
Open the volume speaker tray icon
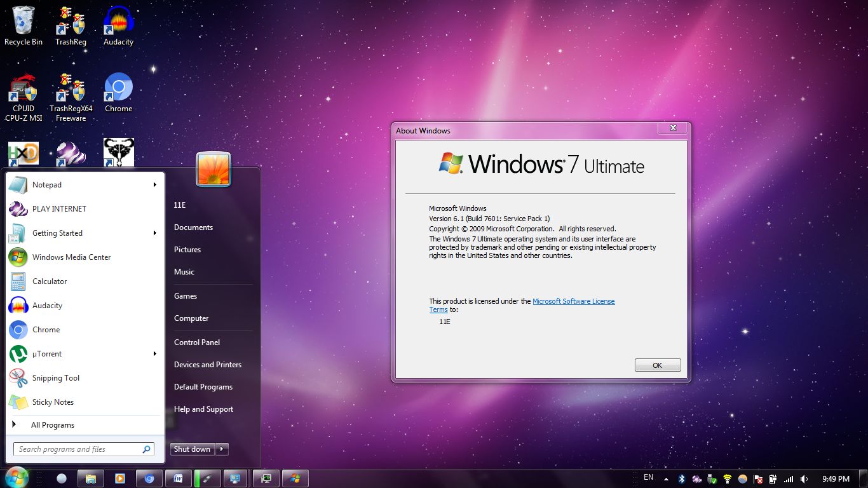coord(804,479)
